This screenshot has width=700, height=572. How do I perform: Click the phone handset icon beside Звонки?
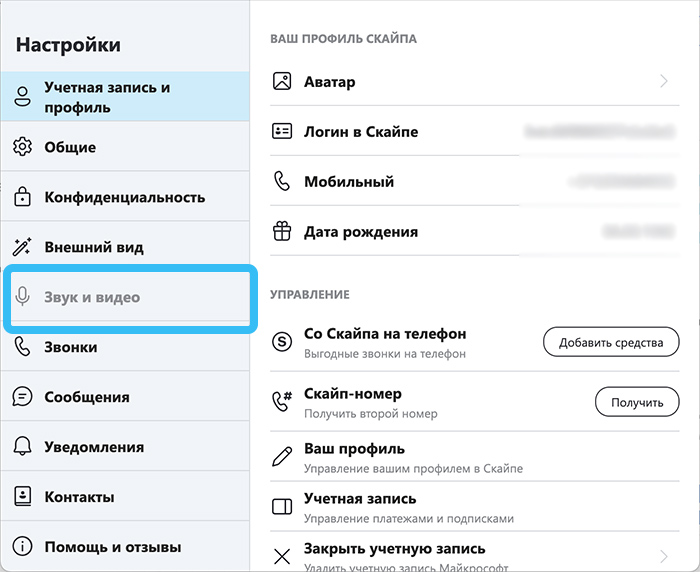(22, 347)
